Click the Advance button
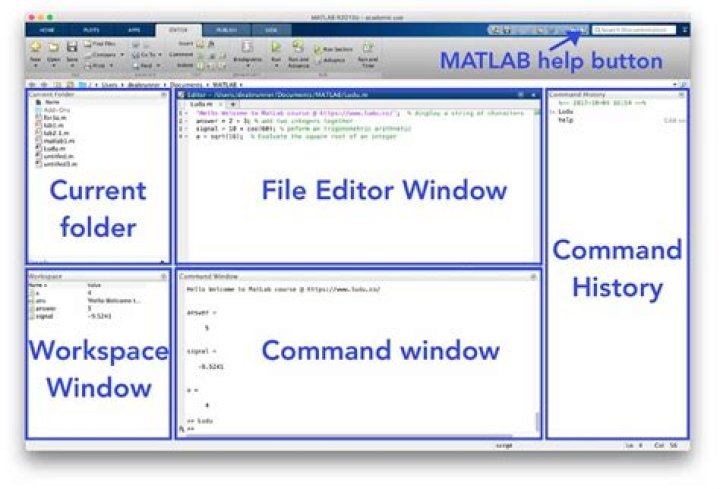 331,60
